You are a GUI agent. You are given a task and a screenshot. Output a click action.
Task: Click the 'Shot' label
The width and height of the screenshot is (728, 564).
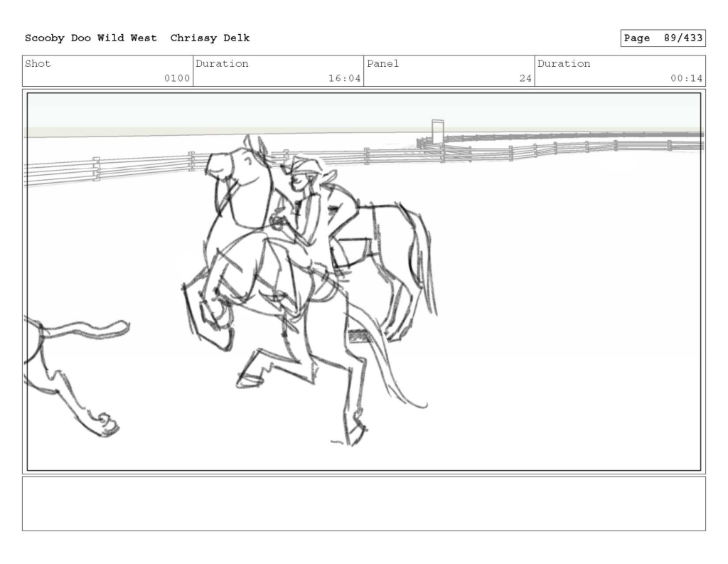click(38, 63)
